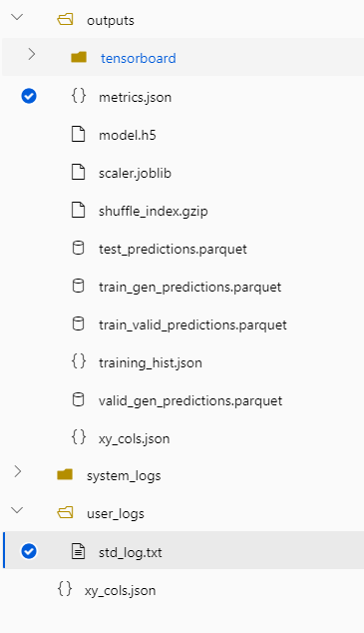The height and width of the screenshot is (633, 364).
Task: Collapse the user_logs folder chevron
Action: pyautogui.click(x=17, y=510)
